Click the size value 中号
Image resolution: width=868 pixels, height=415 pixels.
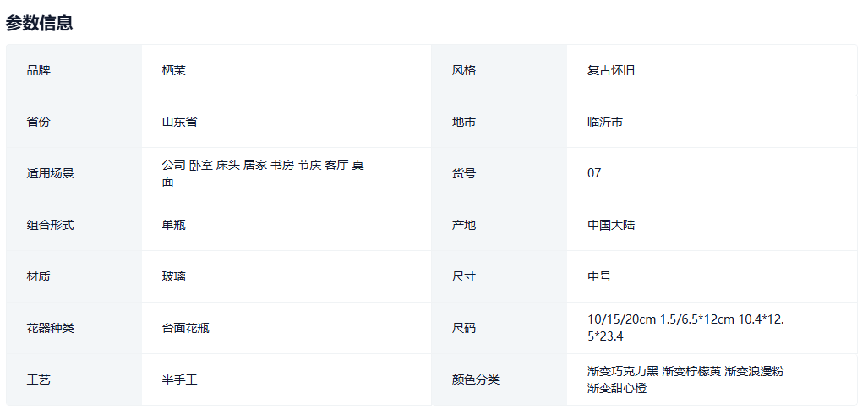pos(599,276)
